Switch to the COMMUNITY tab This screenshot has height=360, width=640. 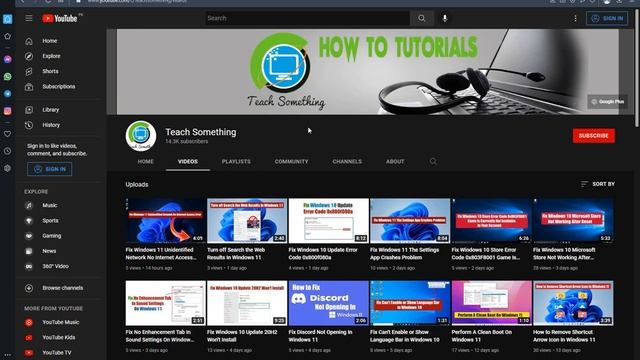291,162
